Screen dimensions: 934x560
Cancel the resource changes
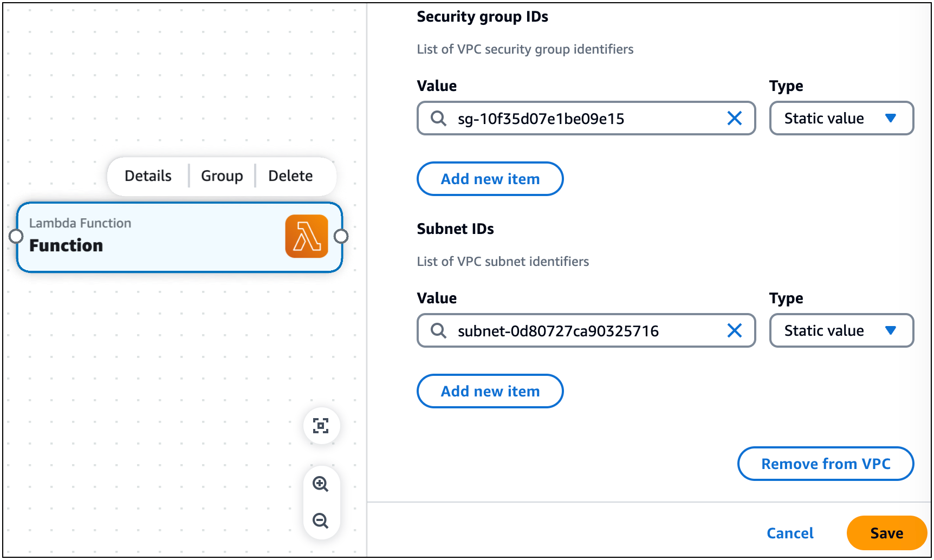790,533
